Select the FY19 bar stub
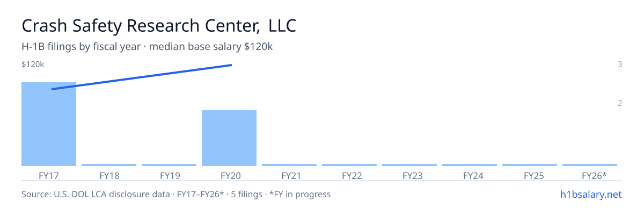Screen dimensions: 644x215 [x=169, y=165]
